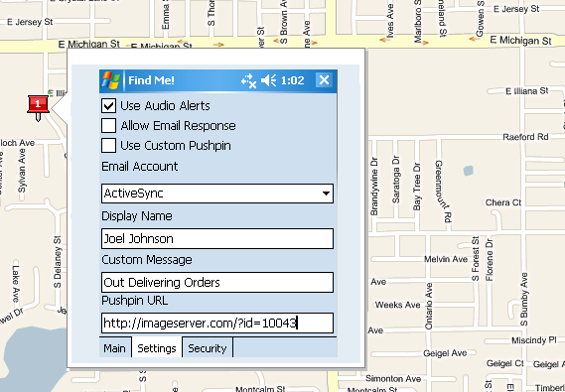This screenshot has width=565, height=392.
Task: Click the small pond near Chera Ct
Action: [468, 171]
